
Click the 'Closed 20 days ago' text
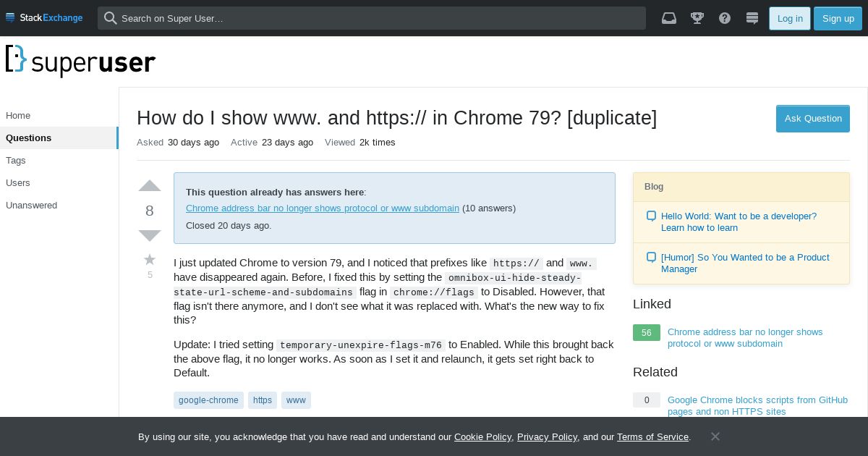(229, 226)
